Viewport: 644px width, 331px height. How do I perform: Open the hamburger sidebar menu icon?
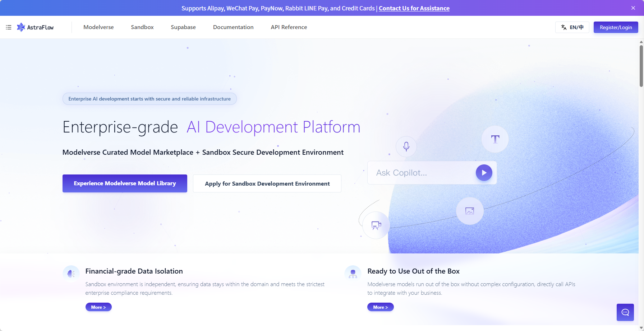(9, 27)
